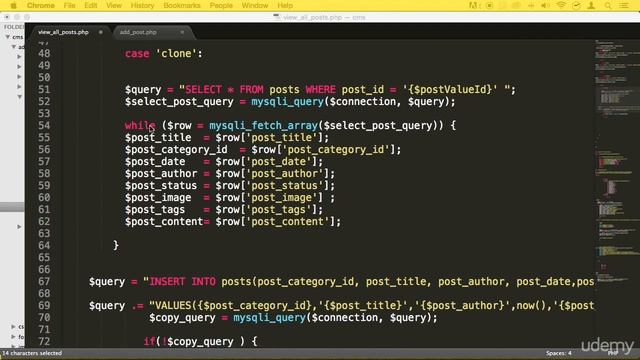Open the volume control icon
The width and height of the screenshot is (640, 360).
[545, 5]
